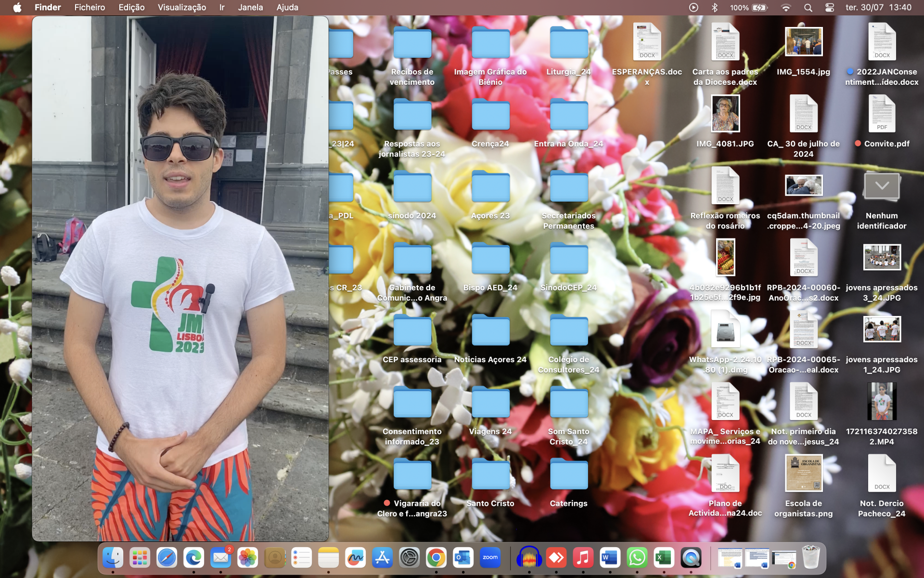The width and height of the screenshot is (924, 578).
Task: Open the Ir menu
Action: tap(222, 7)
